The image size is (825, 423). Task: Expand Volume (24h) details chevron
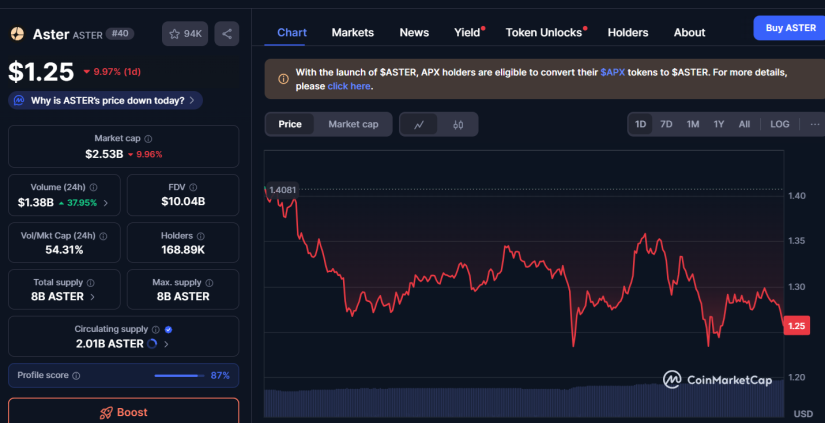(105, 203)
